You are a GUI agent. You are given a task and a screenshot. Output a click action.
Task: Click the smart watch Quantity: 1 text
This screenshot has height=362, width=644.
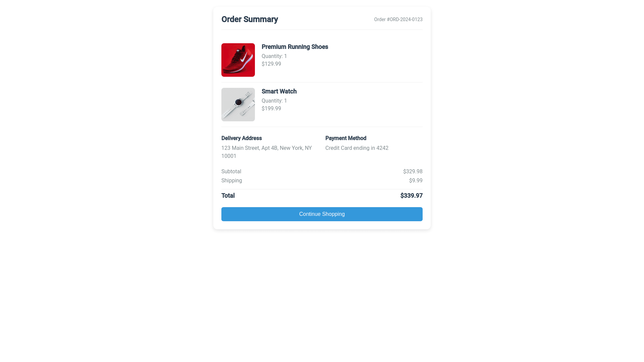coord(274,101)
